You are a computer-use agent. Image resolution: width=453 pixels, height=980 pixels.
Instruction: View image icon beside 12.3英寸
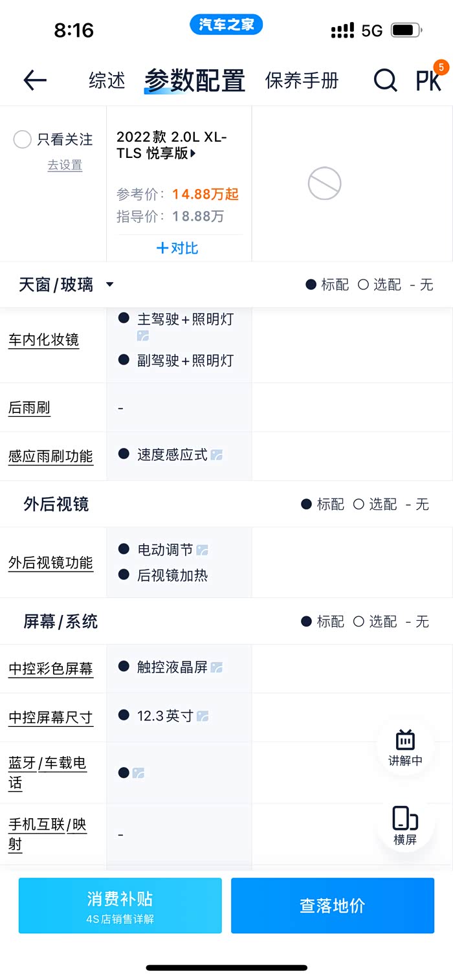point(203,716)
